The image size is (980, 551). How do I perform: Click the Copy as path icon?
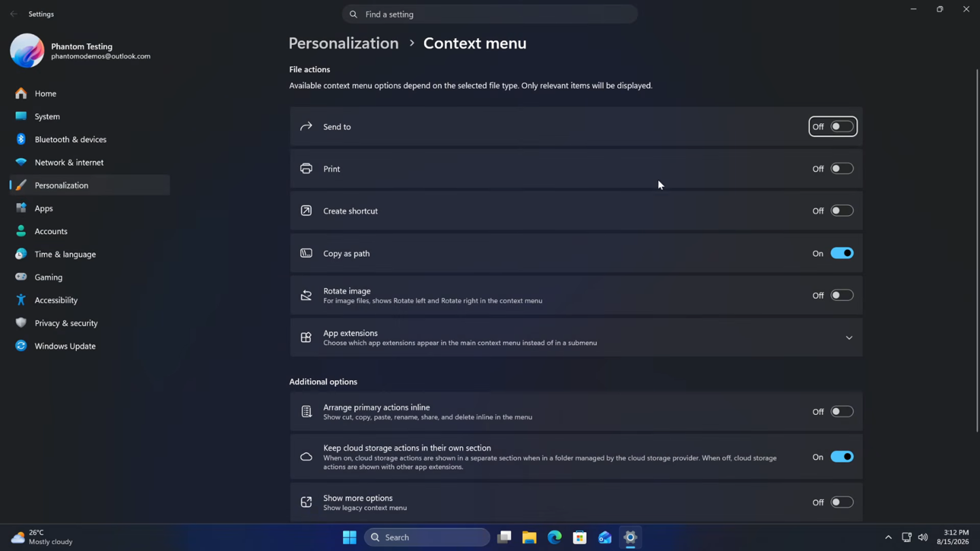point(306,253)
